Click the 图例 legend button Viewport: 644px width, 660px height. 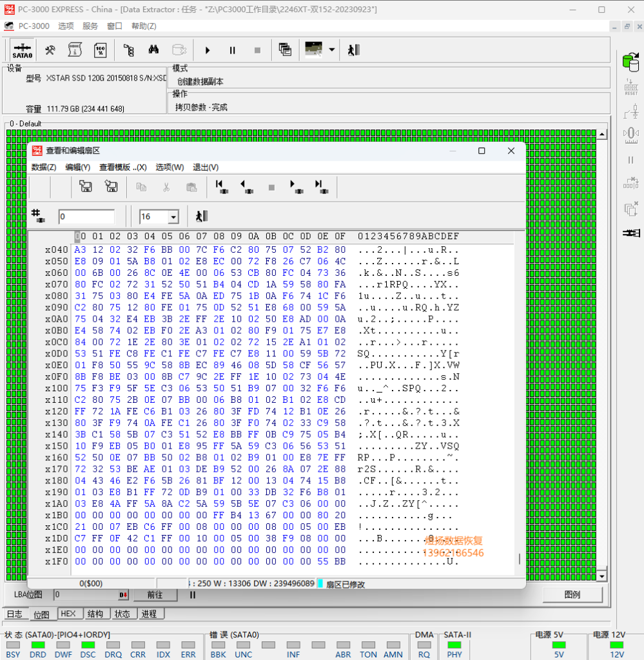point(572,595)
